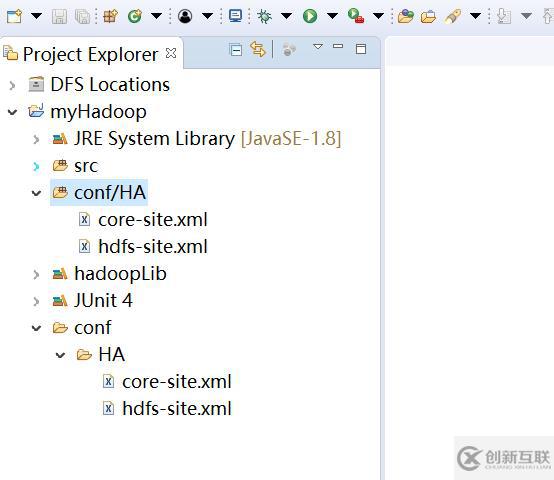Close the Project Explorer tab
This screenshot has height=480, width=554.
171,53
